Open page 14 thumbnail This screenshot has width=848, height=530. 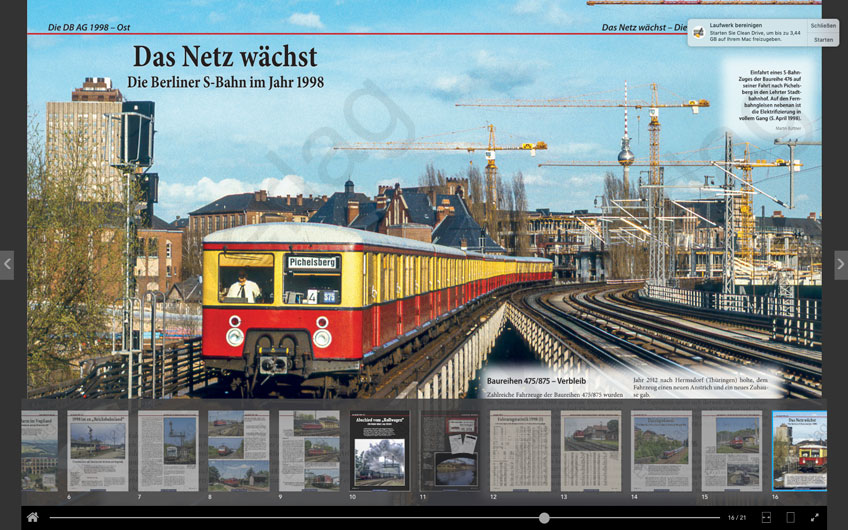tap(661, 450)
